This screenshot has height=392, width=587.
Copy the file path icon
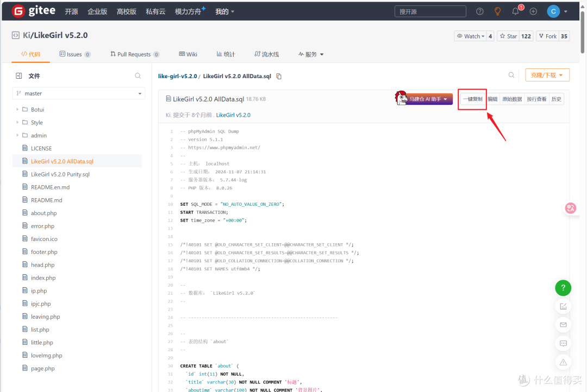279,77
